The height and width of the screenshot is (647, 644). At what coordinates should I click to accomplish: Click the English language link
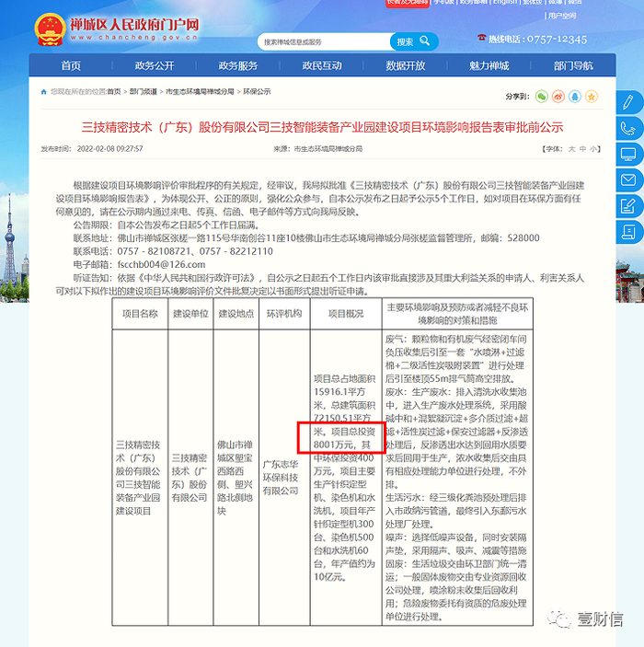pos(504,2)
